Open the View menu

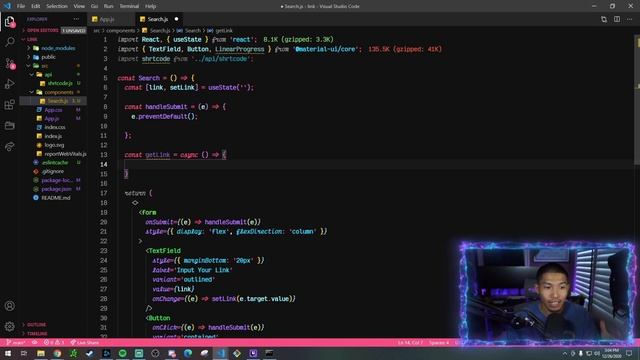coord(79,6)
